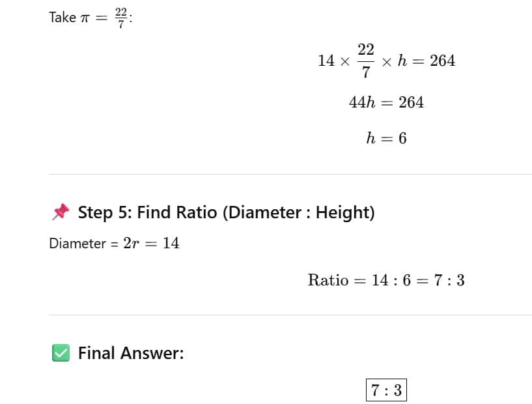
Task: Click the "Take π =" text line
Action: pos(72,18)
